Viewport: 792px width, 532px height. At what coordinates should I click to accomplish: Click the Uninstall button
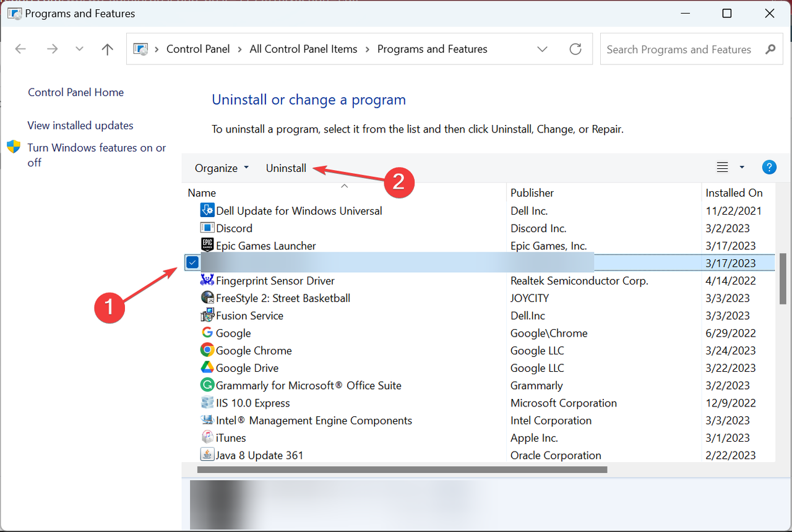coord(286,168)
